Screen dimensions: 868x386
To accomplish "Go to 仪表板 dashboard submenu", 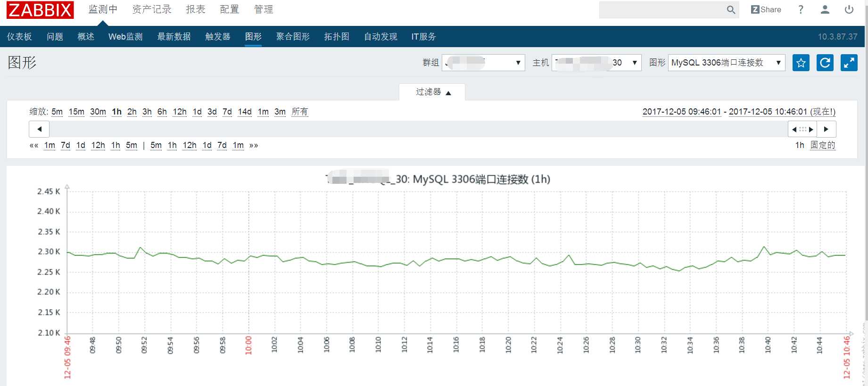I will pos(19,37).
